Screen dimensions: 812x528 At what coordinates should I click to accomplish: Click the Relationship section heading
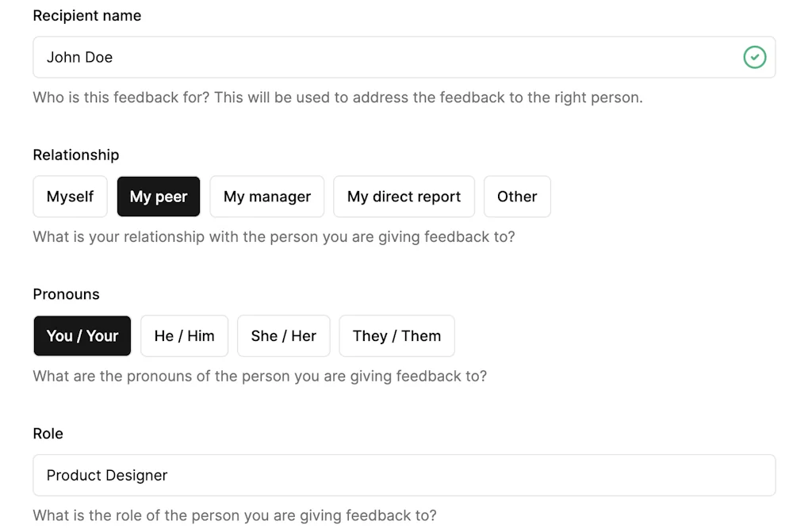coord(75,155)
